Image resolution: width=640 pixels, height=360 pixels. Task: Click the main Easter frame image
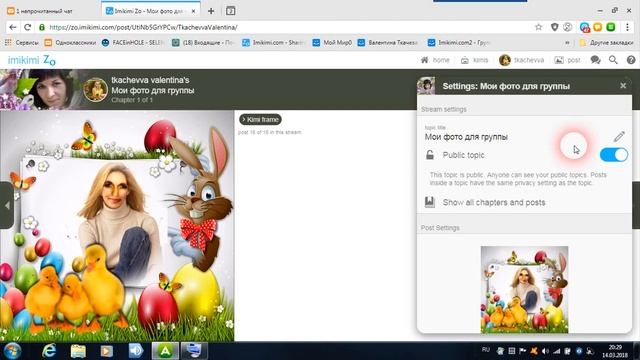[x=117, y=226]
